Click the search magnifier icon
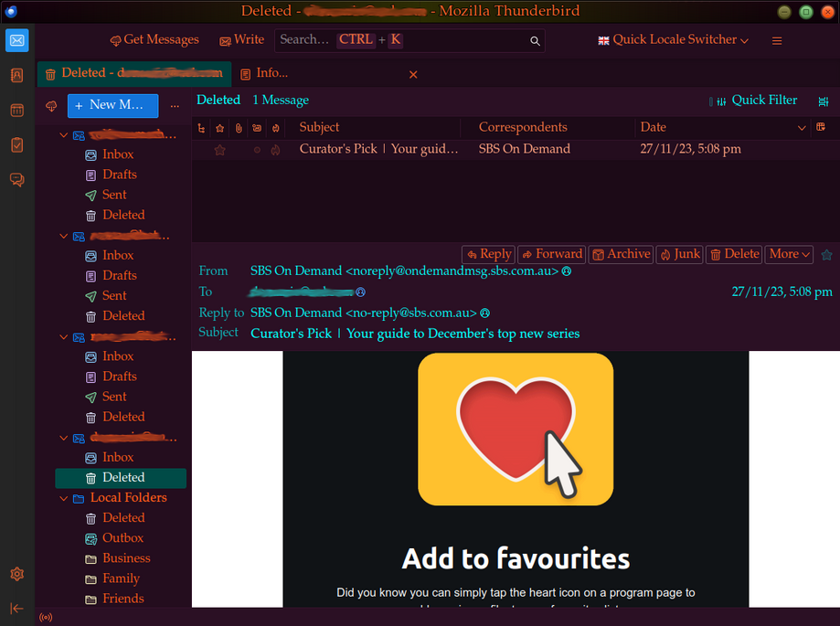The height and width of the screenshot is (626, 840). [x=535, y=41]
